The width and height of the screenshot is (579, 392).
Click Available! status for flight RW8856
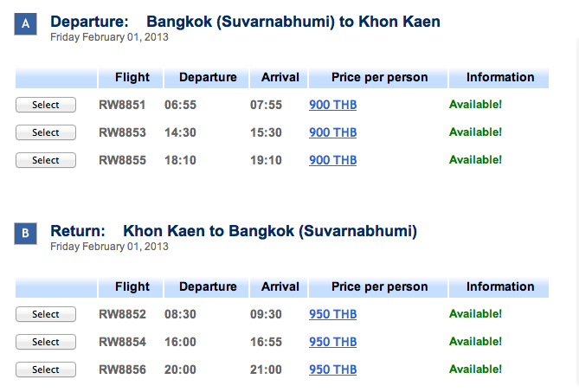pos(475,370)
